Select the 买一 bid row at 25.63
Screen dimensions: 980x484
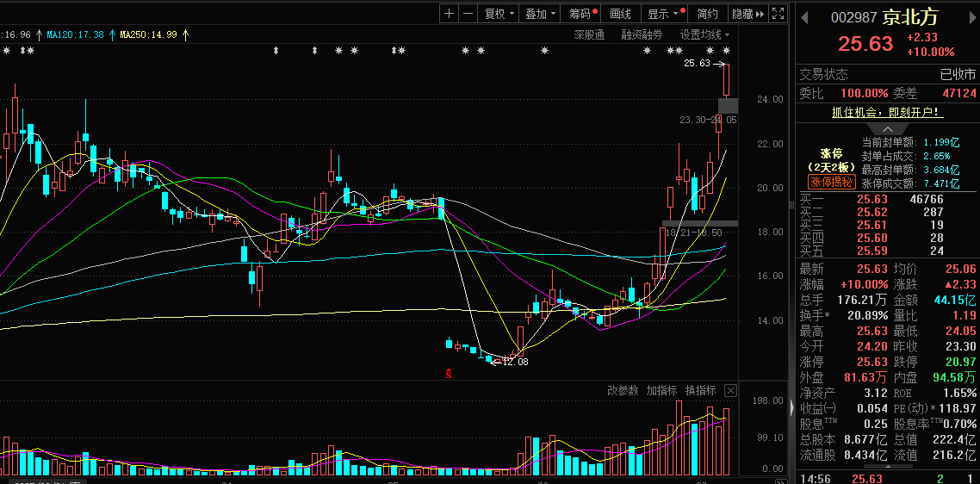(x=888, y=200)
